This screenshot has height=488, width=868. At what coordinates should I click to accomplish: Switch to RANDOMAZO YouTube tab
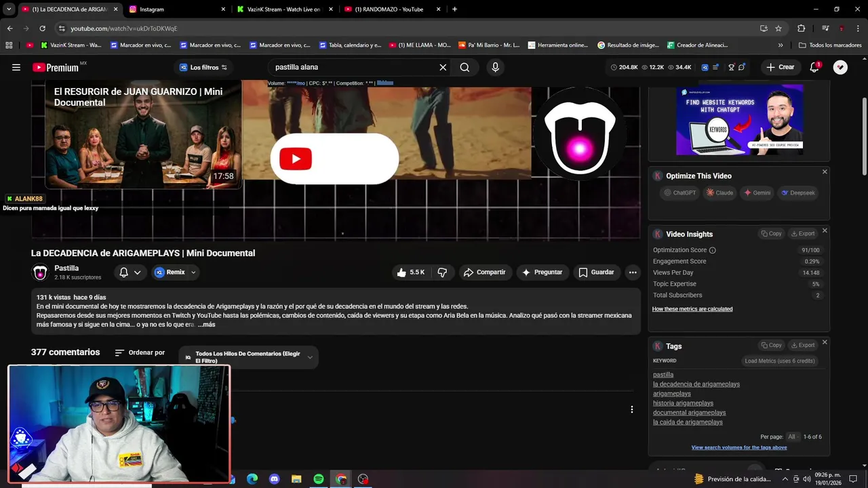tap(393, 9)
